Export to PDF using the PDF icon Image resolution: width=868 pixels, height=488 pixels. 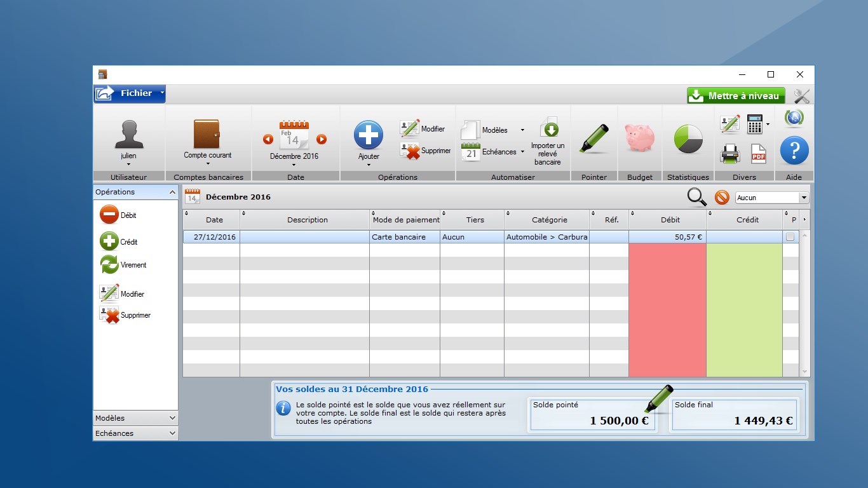pyautogui.click(x=760, y=155)
